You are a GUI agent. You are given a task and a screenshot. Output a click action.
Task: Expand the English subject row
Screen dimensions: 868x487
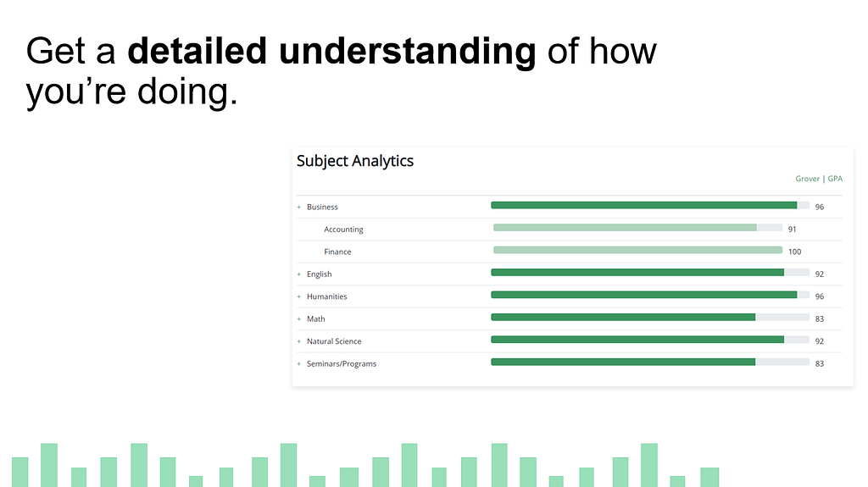pos(298,274)
